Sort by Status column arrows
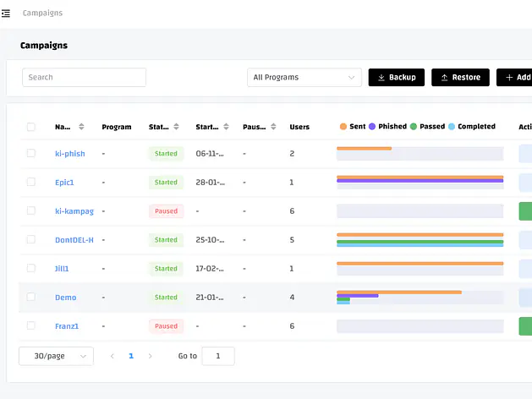532x399 pixels. pyautogui.click(x=176, y=127)
